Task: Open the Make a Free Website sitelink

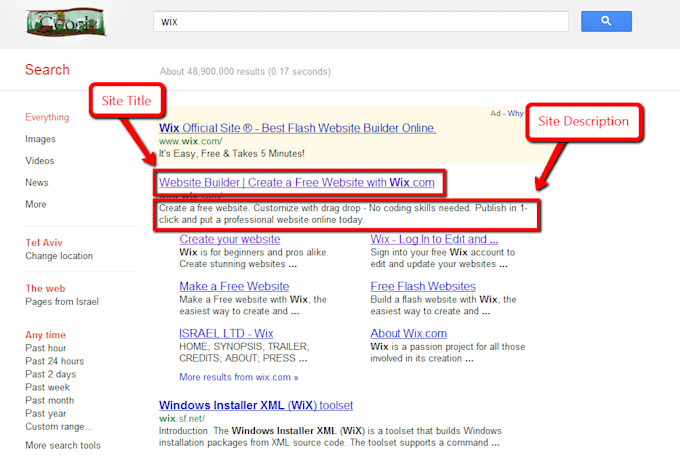Action: pos(234,287)
